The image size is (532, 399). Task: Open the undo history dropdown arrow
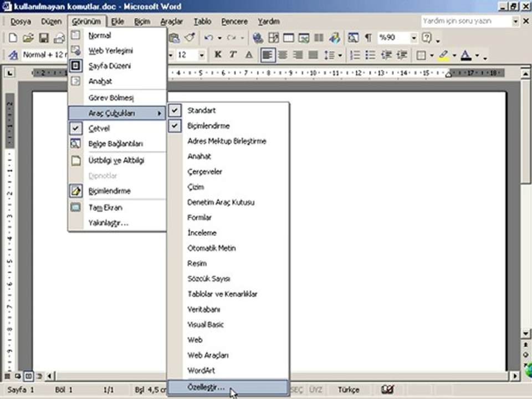219,38
